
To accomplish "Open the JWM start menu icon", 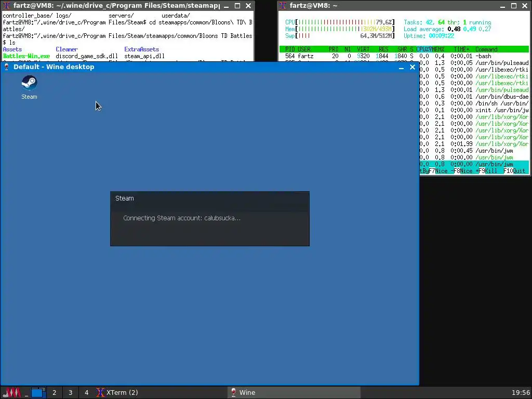I will tap(11, 393).
